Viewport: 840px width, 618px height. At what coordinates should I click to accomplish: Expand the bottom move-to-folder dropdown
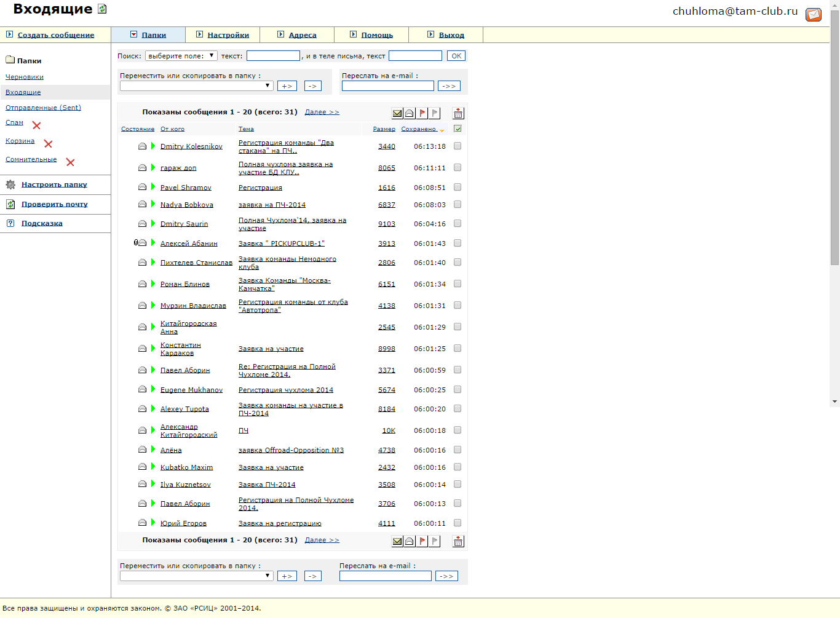(x=197, y=576)
